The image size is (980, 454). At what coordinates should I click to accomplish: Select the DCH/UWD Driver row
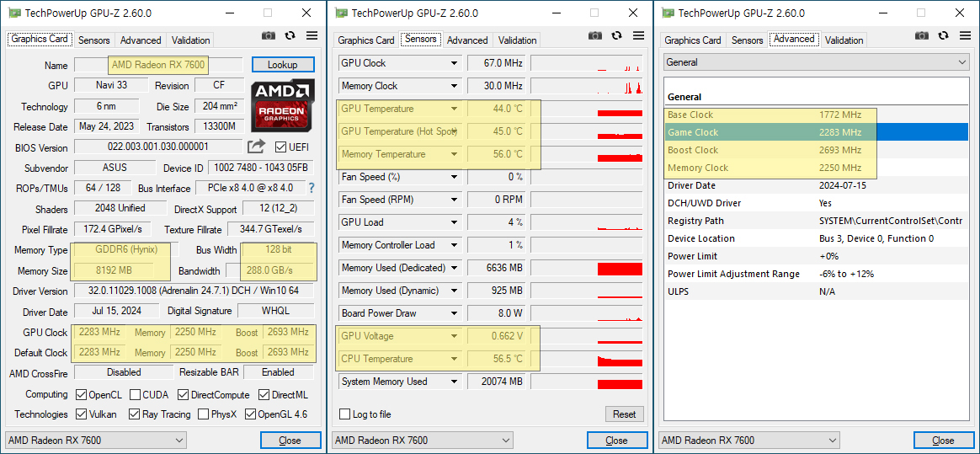tap(816, 203)
